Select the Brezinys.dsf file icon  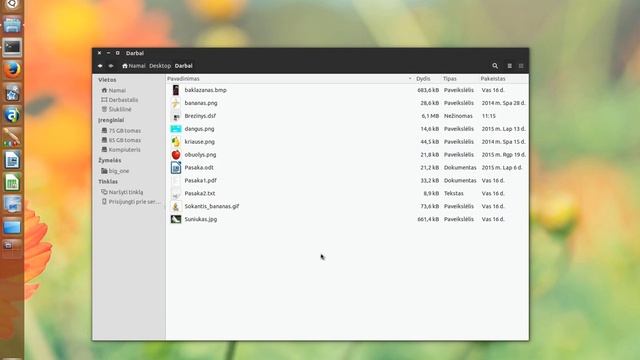(176, 116)
